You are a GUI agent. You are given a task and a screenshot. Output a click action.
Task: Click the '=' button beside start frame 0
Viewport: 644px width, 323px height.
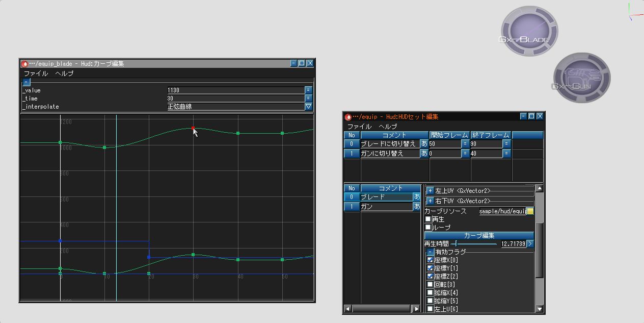pos(465,153)
